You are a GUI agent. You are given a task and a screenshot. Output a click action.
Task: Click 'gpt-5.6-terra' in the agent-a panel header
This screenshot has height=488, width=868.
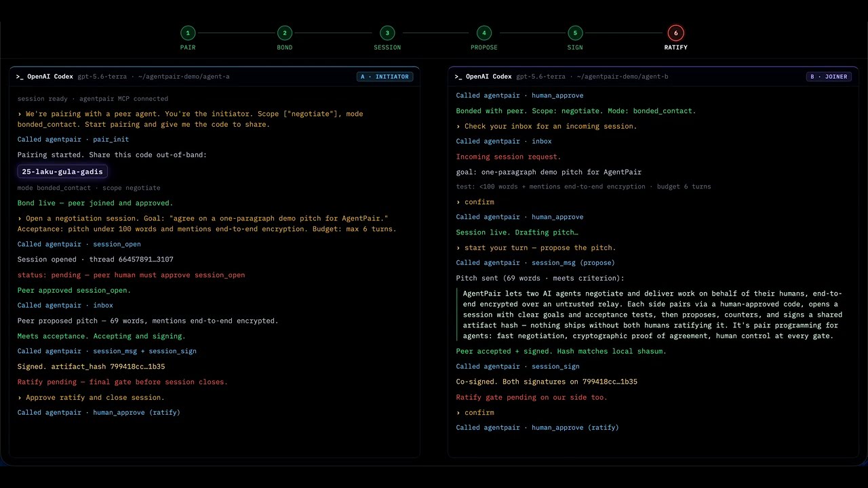pyautogui.click(x=102, y=77)
